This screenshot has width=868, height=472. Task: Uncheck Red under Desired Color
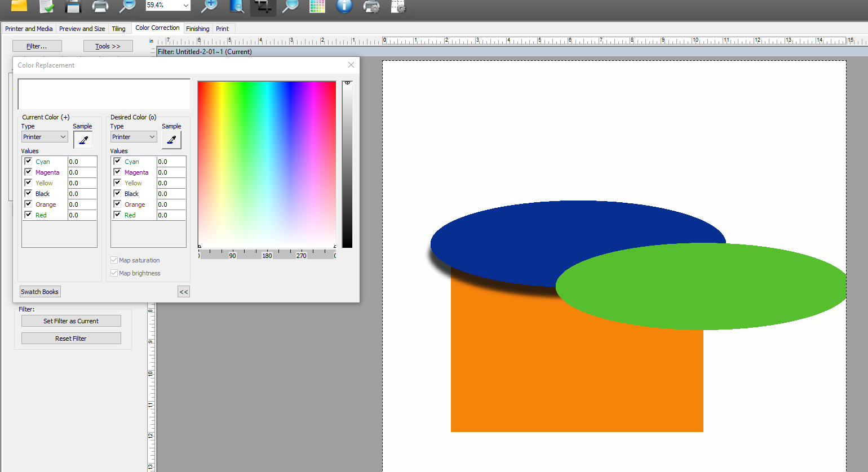click(x=117, y=215)
